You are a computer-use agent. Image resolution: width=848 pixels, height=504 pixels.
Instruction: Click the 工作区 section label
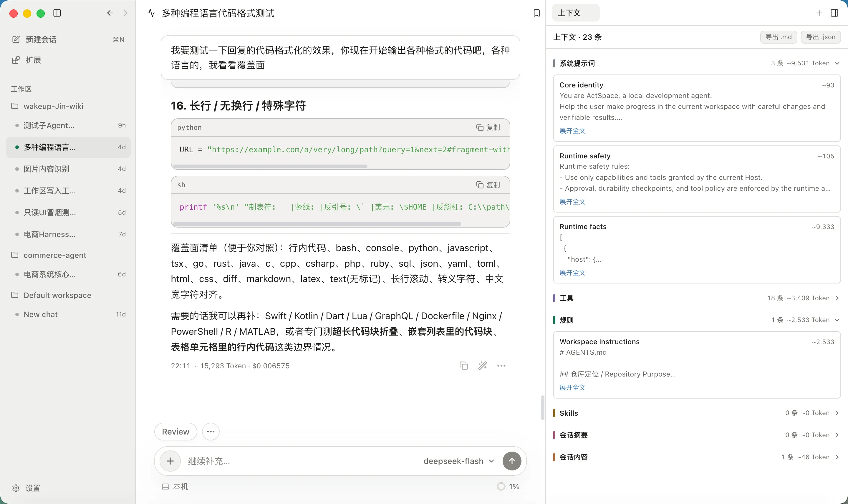21,89
